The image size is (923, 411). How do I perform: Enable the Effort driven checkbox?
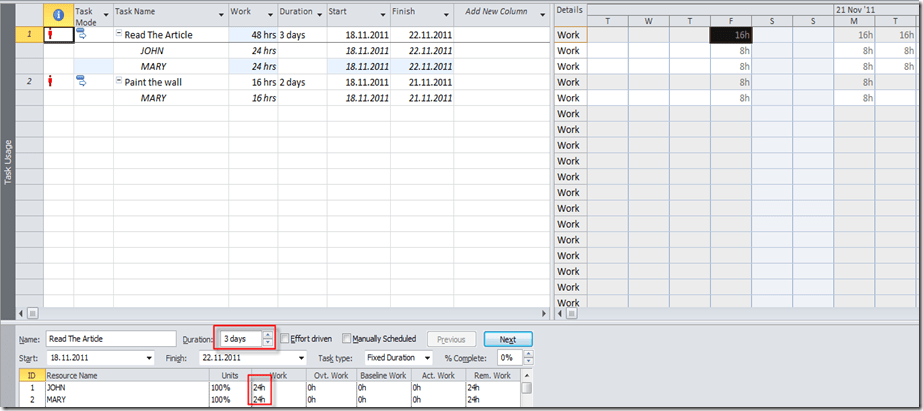[x=285, y=339]
